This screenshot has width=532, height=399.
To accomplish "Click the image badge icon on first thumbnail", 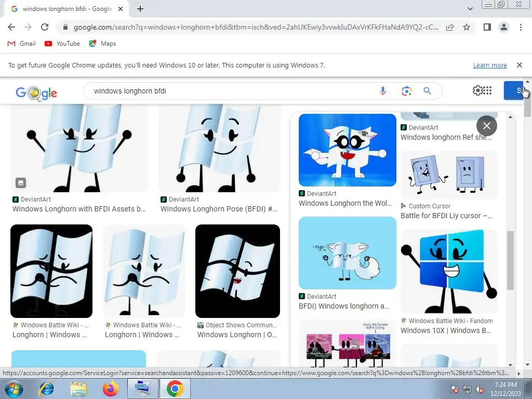I will coord(21,183).
